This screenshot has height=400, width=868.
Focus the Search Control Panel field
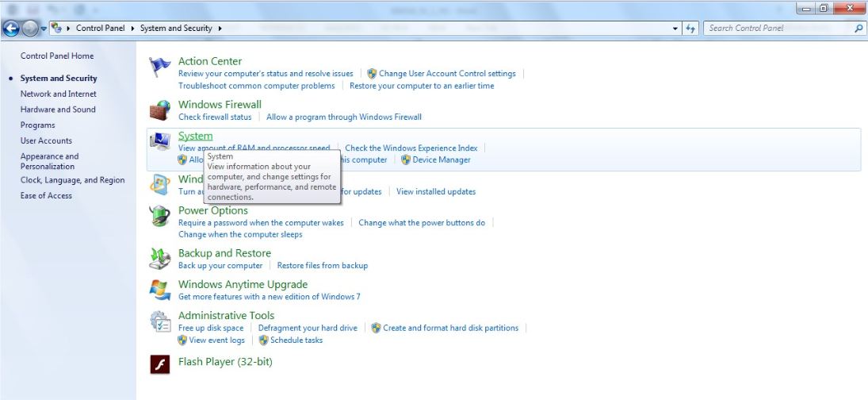tap(778, 29)
